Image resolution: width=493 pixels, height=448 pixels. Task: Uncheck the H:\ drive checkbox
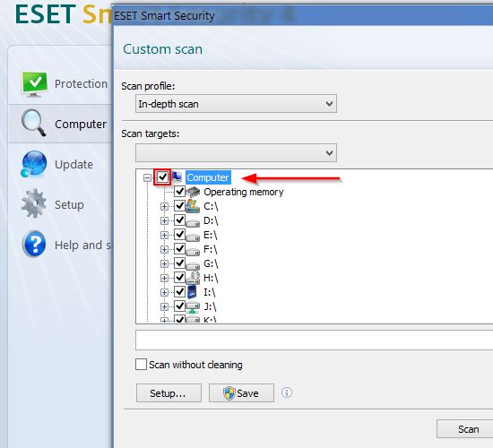(x=179, y=278)
